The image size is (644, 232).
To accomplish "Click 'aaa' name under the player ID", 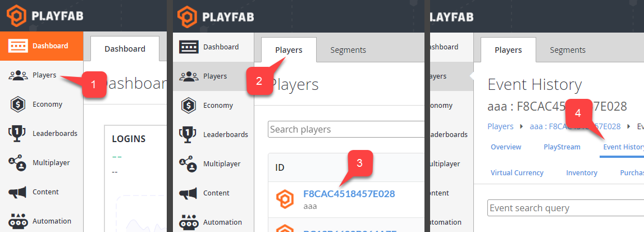I will coord(310,206).
